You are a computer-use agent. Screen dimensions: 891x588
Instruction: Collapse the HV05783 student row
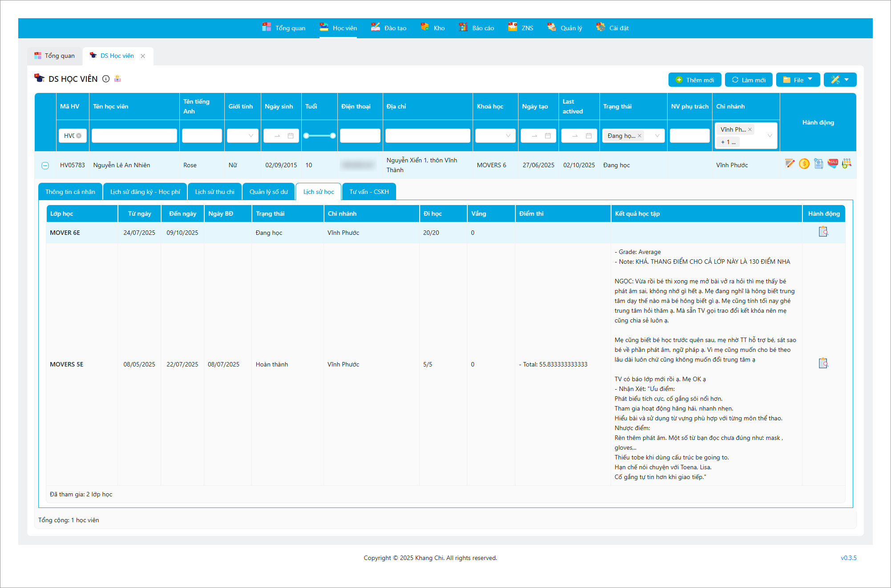pyautogui.click(x=45, y=165)
